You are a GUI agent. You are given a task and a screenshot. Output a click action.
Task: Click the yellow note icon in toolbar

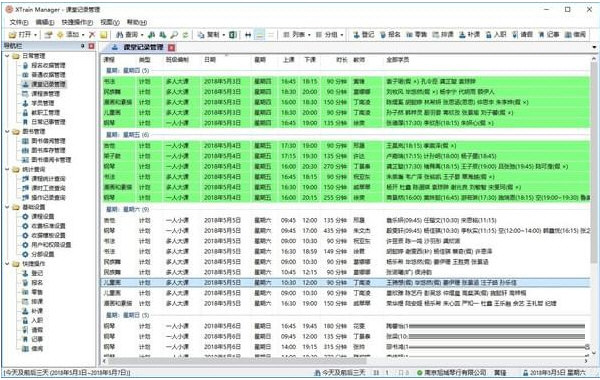point(104,35)
